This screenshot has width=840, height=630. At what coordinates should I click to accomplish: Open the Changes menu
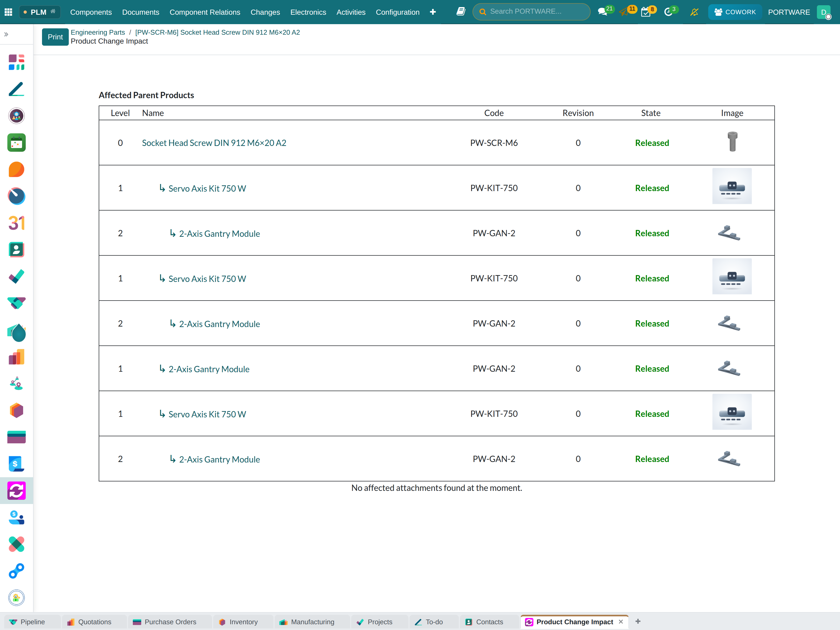point(265,12)
